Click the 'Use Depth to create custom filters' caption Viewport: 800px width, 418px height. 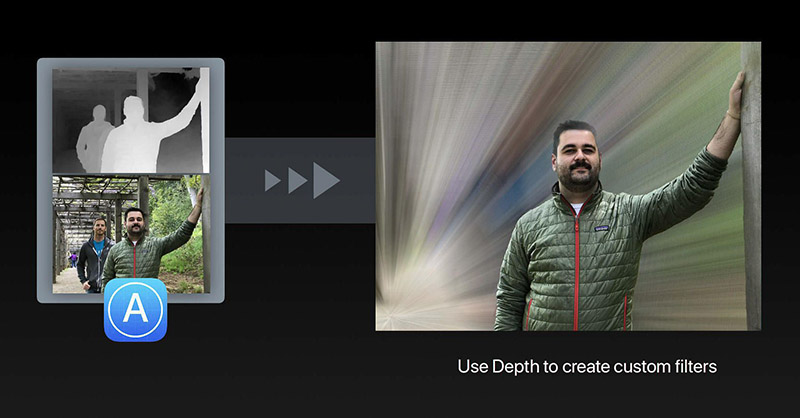(x=587, y=366)
